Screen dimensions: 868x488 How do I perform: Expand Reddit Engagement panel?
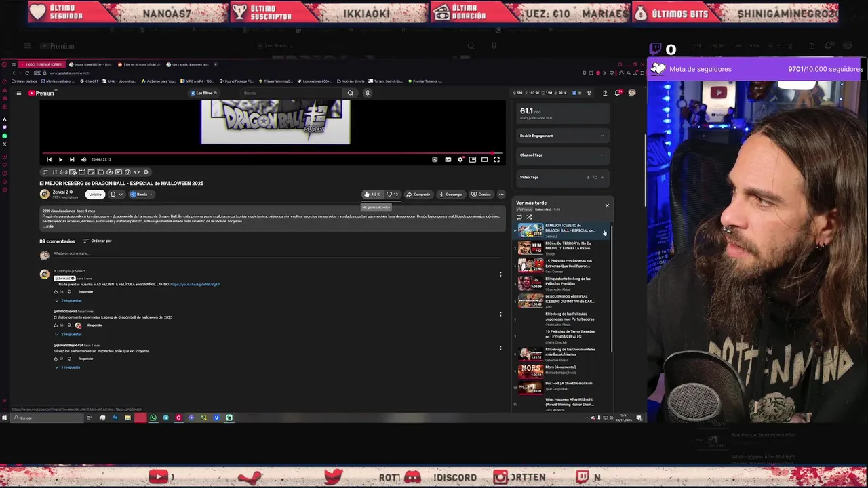562,136
